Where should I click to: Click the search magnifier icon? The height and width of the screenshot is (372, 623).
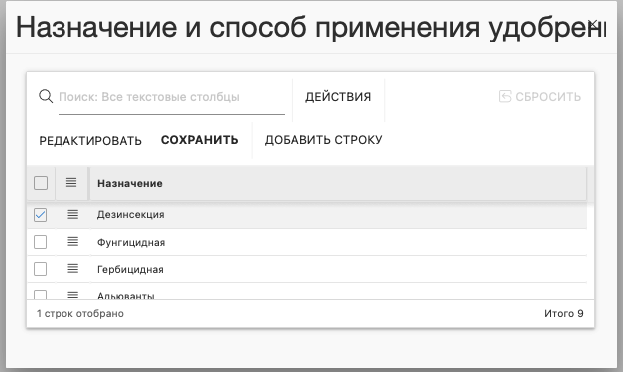[x=46, y=96]
